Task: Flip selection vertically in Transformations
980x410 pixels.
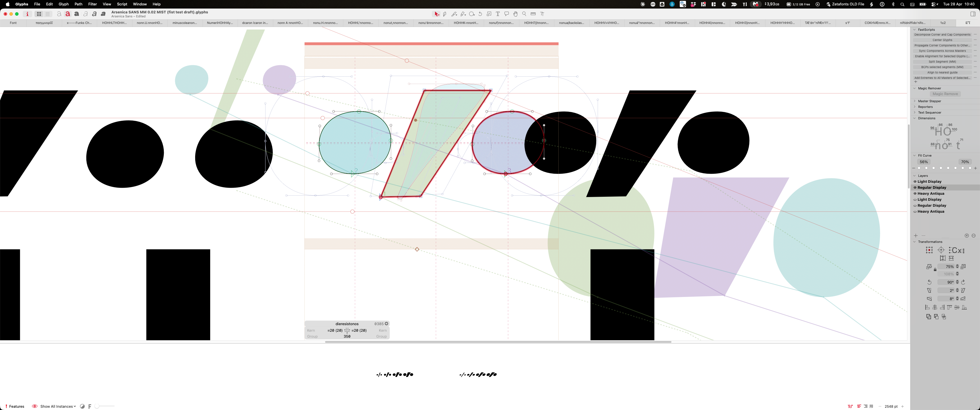Action: tap(951, 258)
